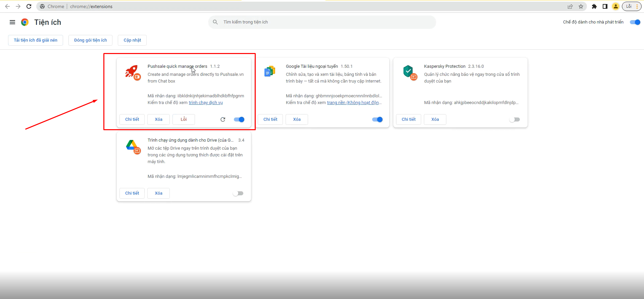The height and width of the screenshot is (299, 644).
Task: Turn off Google Tài liệu ngoại tuyến toggle
Action: [378, 119]
